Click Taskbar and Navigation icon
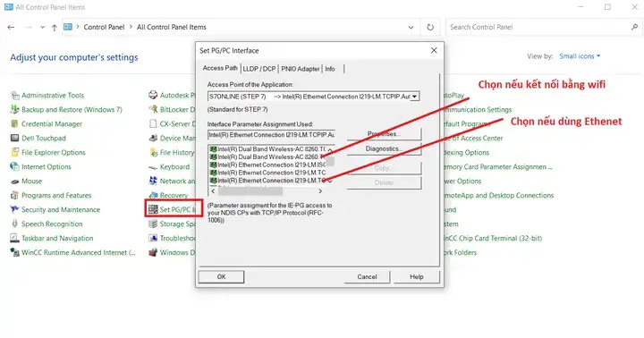The image size is (644, 338). tap(15, 238)
